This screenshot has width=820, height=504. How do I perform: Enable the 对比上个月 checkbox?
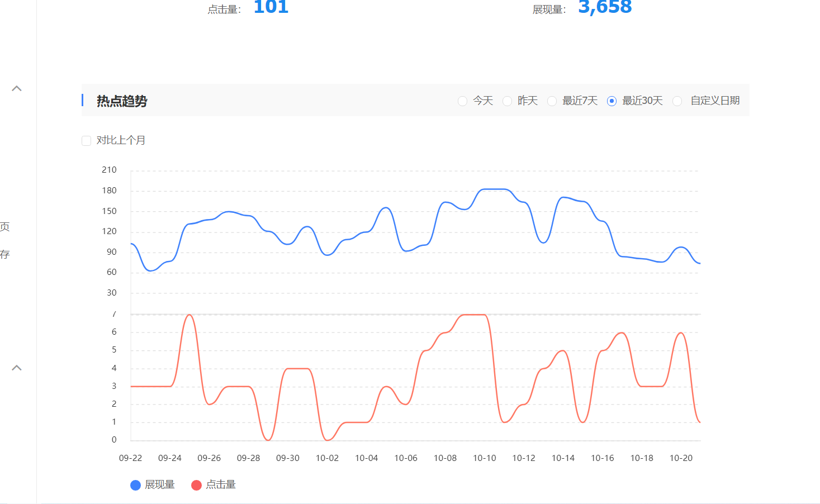click(x=86, y=141)
